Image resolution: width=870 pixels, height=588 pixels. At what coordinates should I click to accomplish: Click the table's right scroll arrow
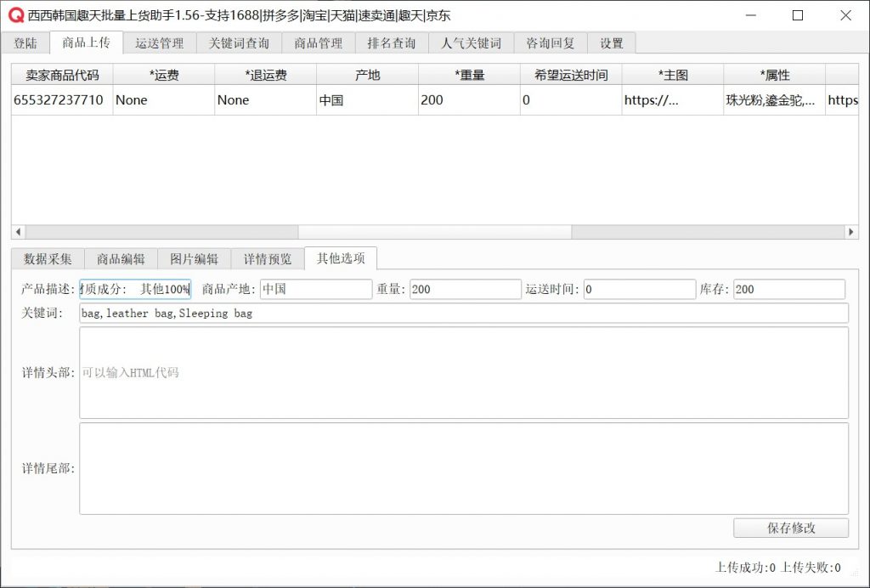click(x=851, y=232)
